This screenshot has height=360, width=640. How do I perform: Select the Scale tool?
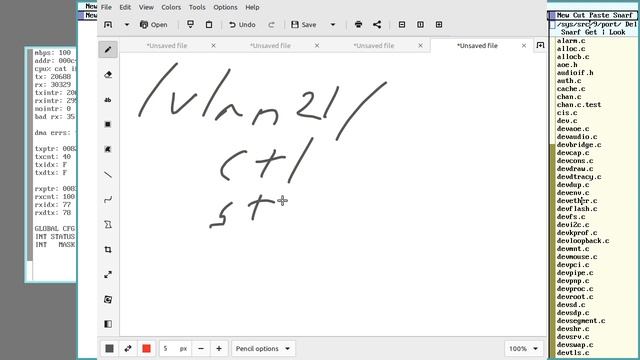[108, 274]
